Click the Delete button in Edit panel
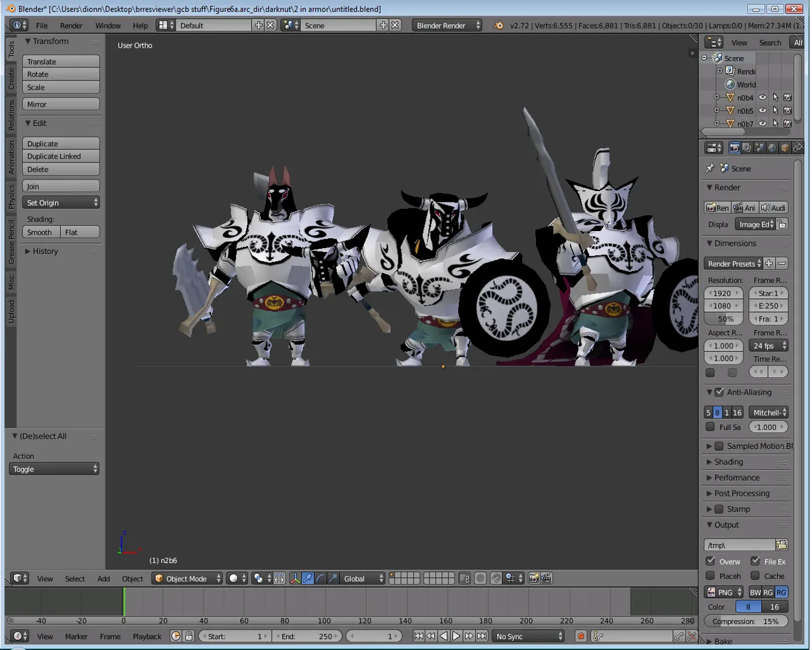The width and height of the screenshot is (812, 650). pyautogui.click(x=61, y=169)
